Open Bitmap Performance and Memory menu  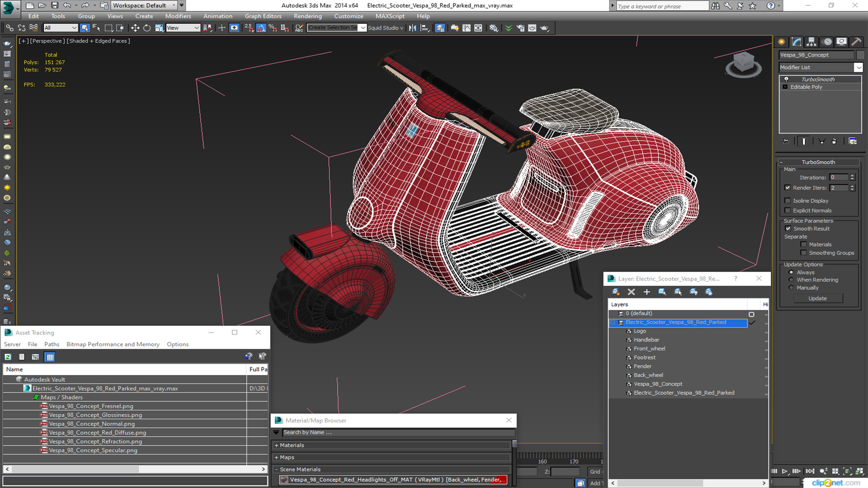pos(113,344)
